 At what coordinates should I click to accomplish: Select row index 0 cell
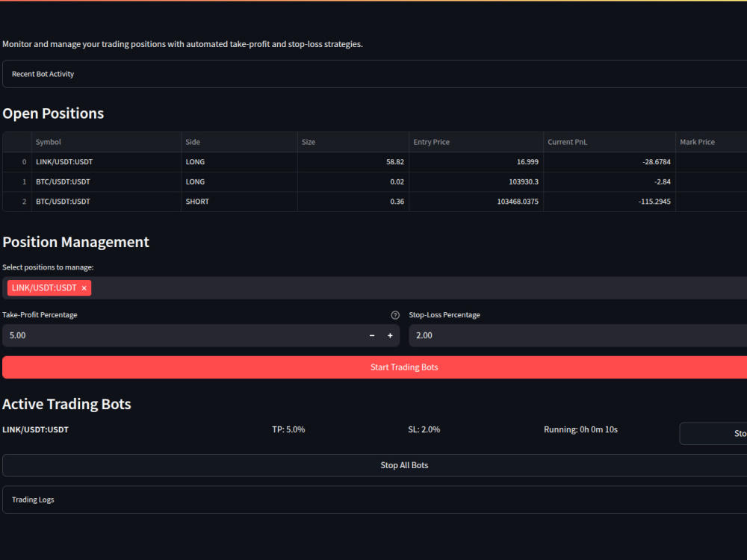[x=17, y=162]
